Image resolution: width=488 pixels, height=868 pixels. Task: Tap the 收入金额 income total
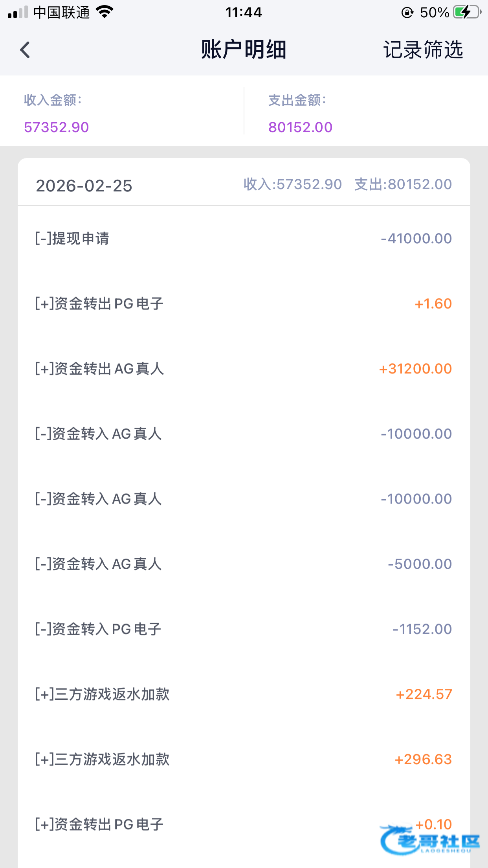57,127
